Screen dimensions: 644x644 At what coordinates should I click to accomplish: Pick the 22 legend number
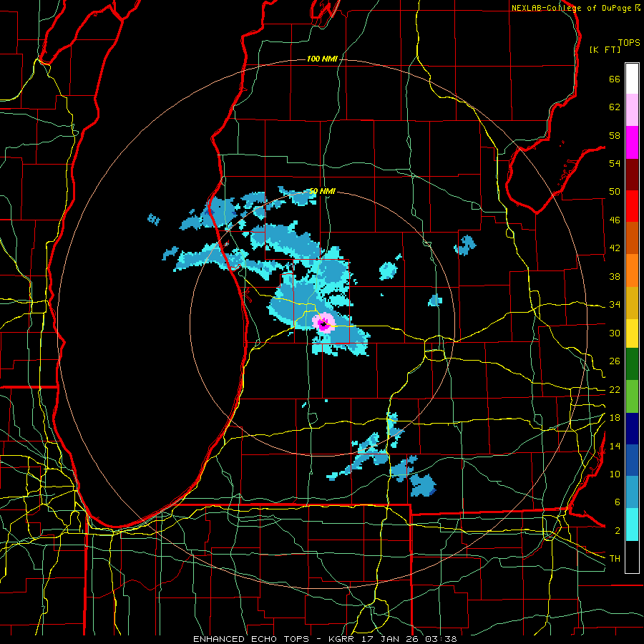[615, 390]
